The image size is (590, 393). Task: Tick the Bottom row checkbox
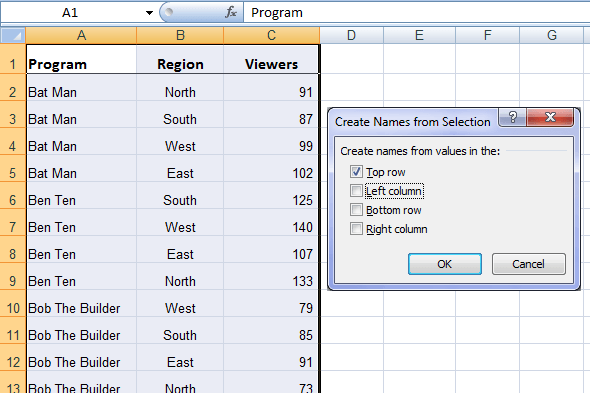(x=356, y=210)
